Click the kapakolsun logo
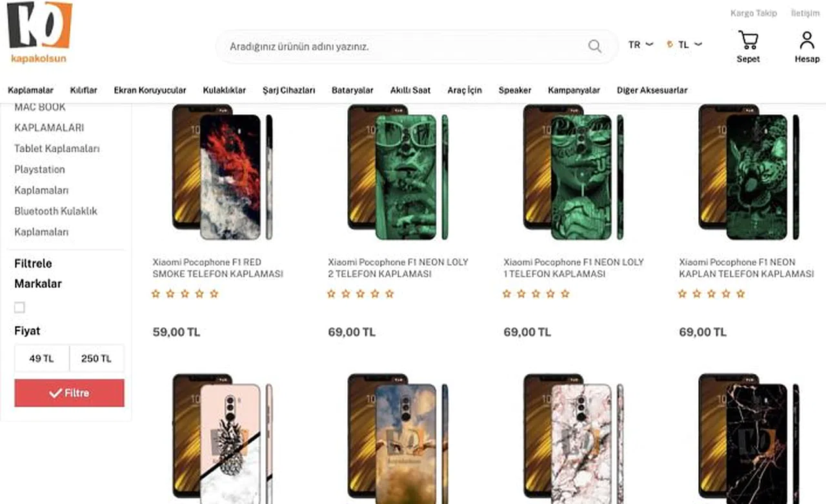Screen dimensions: 826x504 [x=39, y=32]
